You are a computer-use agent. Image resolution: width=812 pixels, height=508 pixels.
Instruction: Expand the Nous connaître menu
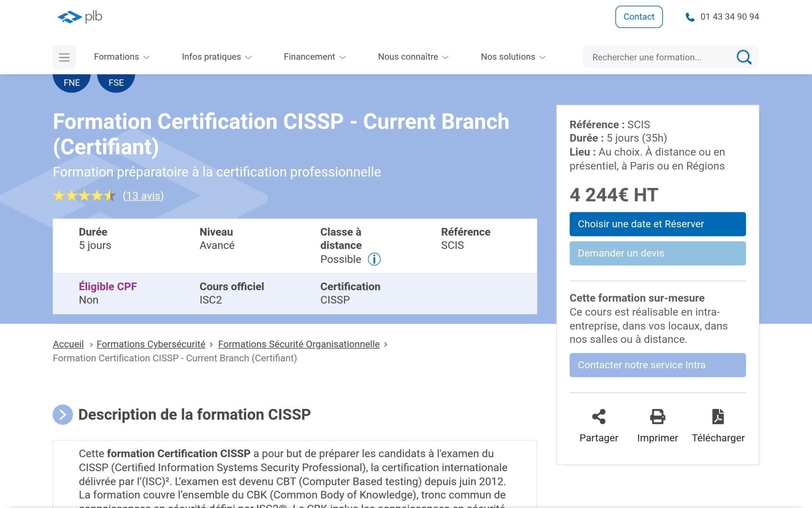413,57
